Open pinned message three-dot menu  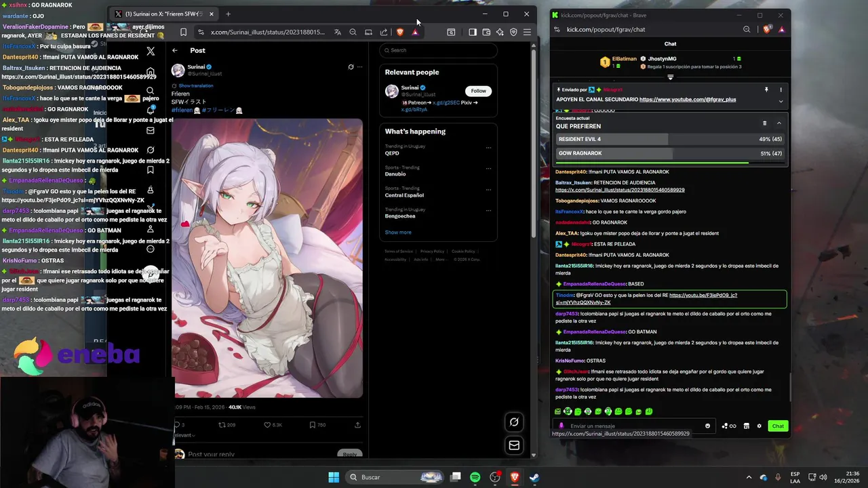click(781, 89)
